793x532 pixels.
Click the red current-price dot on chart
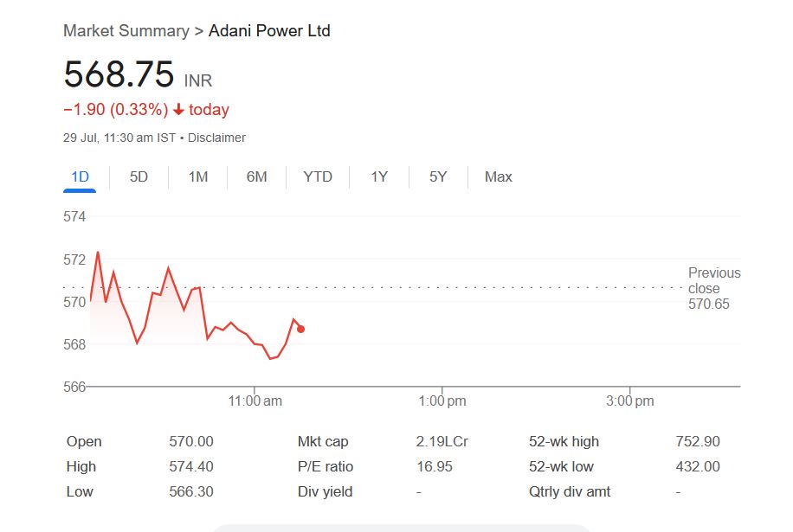tap(300, 329)
